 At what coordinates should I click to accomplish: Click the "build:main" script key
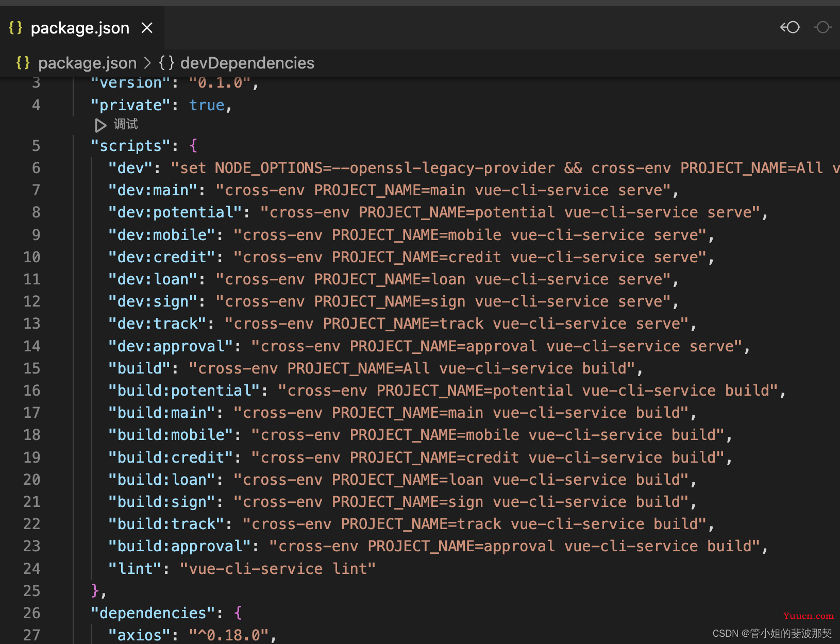162,413
